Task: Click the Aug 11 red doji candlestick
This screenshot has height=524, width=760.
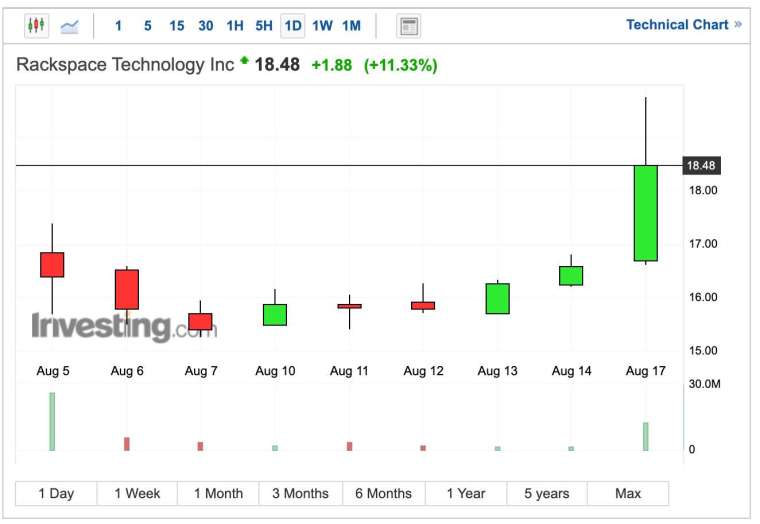Action: 349,306
